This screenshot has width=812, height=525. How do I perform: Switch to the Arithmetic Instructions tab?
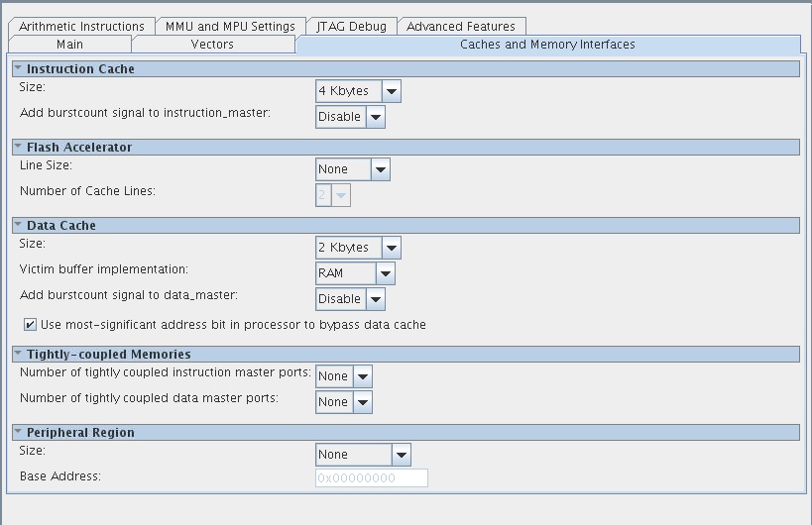[x=81, y=27]
